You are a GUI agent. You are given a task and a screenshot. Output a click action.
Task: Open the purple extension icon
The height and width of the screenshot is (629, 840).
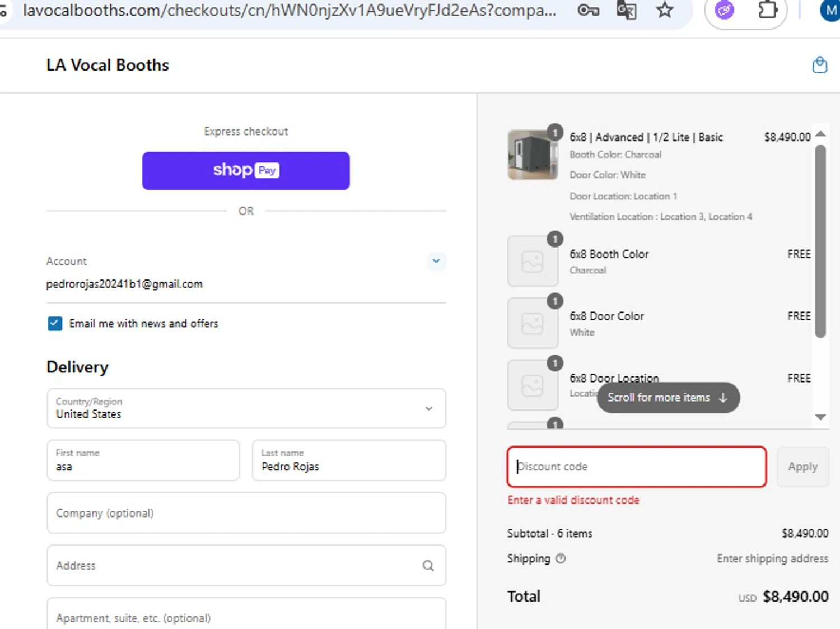coord(724,10)
